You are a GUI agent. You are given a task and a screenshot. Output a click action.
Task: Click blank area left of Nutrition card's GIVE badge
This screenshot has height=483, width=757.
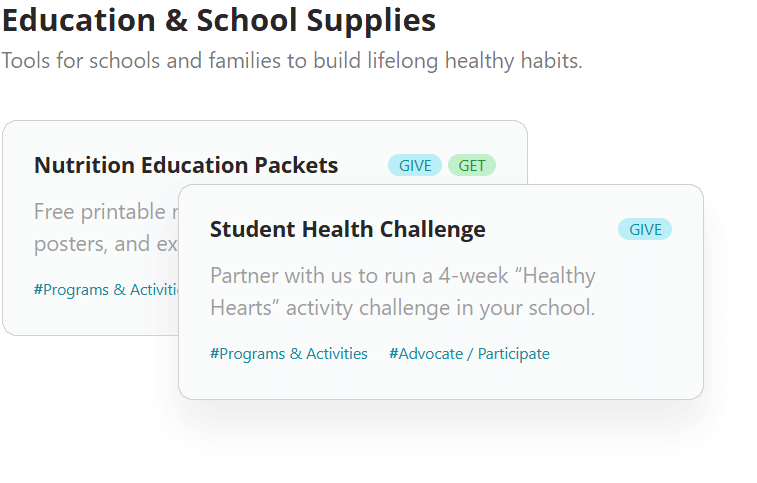click(362, 166)
